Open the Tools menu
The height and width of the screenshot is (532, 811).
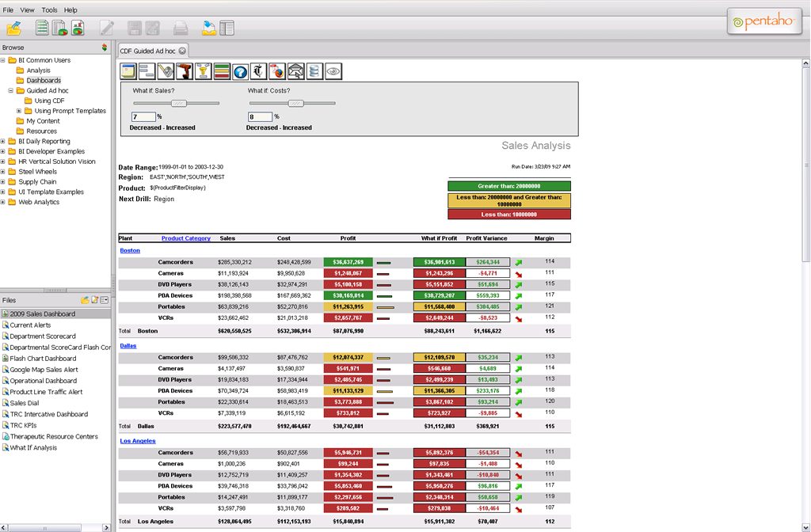point(50,9)
